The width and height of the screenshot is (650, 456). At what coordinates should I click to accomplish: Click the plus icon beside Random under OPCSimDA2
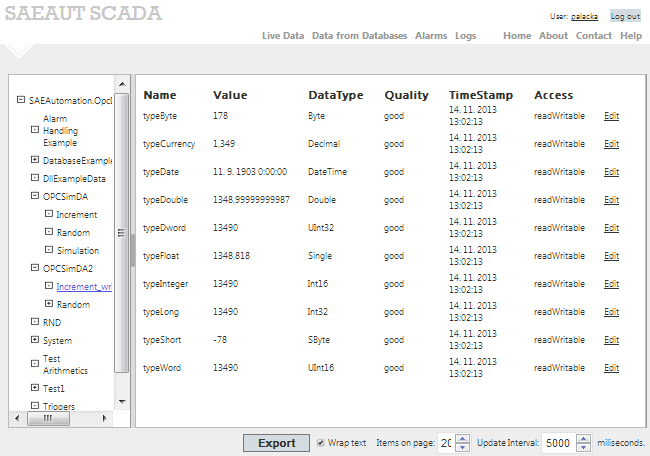[x=49, y=304]
